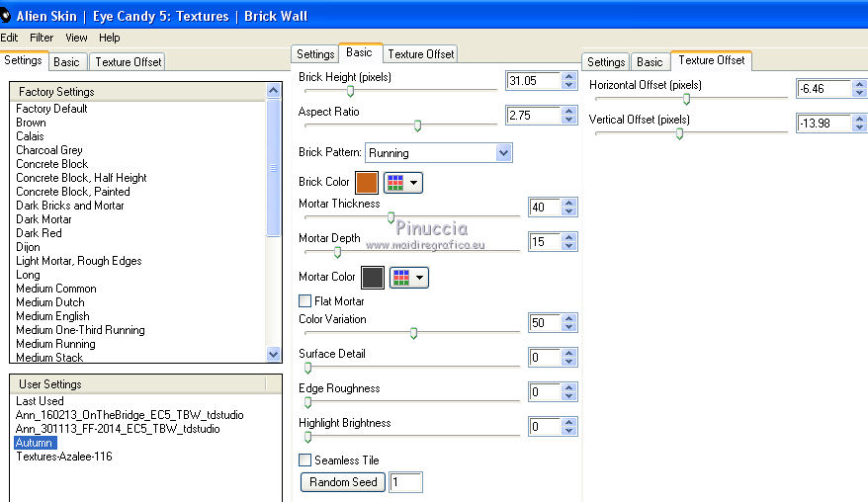This screenshot has width=868, height=502.
Task: Select the left panel's Settings tab
Action: [x=24, y=60]
